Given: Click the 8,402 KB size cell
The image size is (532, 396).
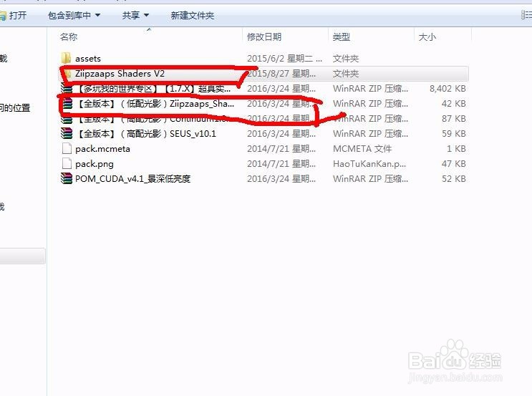Looking at the screenshot, I should 448,89.
